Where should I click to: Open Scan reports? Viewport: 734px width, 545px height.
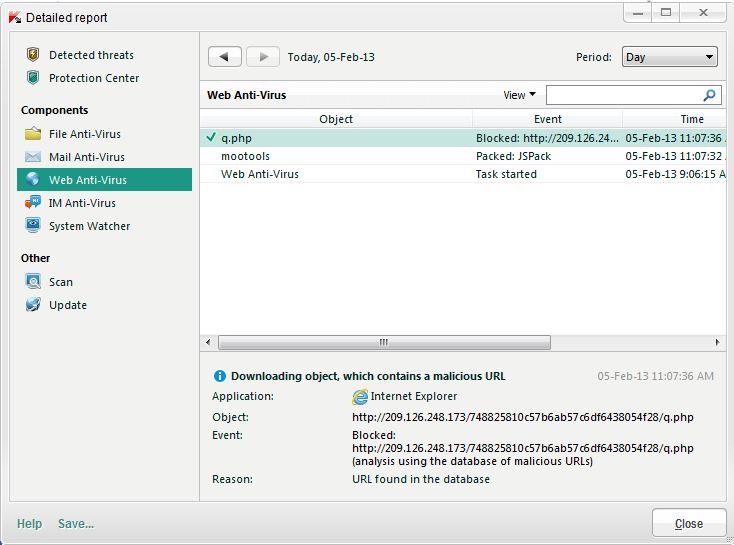click(x=61, y=282)
